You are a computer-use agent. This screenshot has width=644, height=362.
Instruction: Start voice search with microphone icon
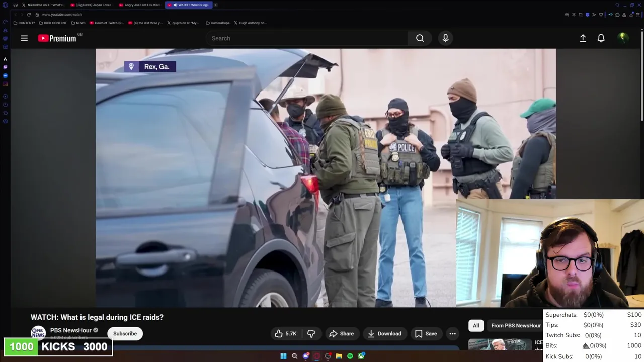[x=445, y=38]
